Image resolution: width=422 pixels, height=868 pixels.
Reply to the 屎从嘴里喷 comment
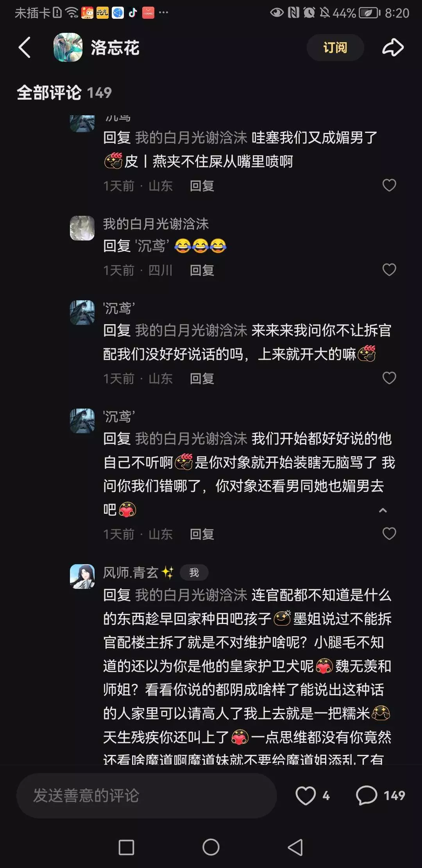[202, 186]
